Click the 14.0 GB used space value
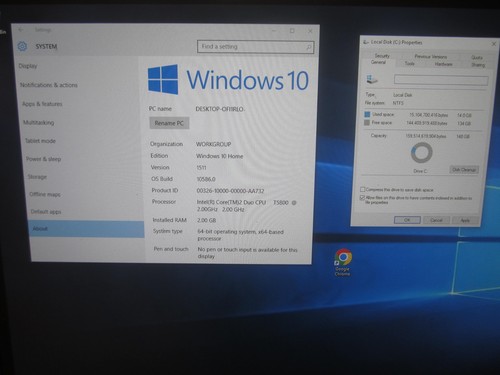This screenshot has height=375, width=500. click(x=464, y=115)
